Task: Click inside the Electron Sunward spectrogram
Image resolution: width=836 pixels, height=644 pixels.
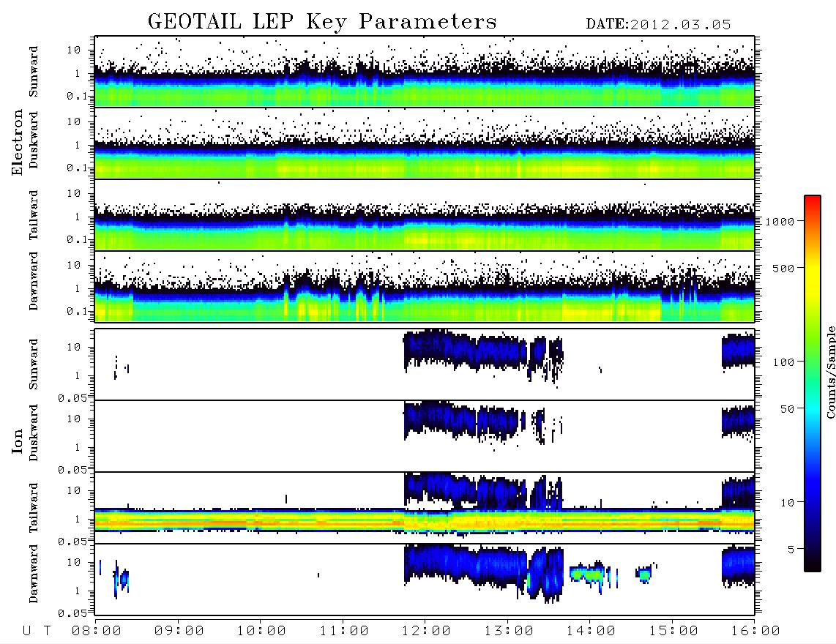Action: (425, 72)
